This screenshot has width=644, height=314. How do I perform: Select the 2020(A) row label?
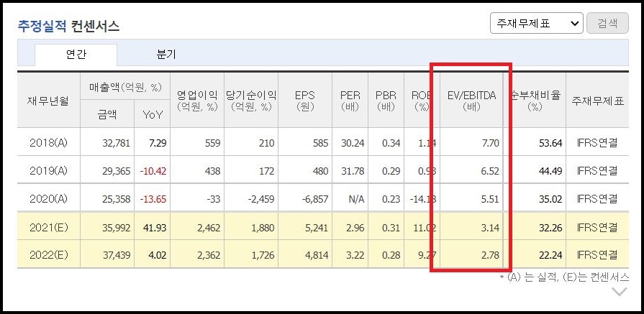pyautogui.click(x=48, y=199)
